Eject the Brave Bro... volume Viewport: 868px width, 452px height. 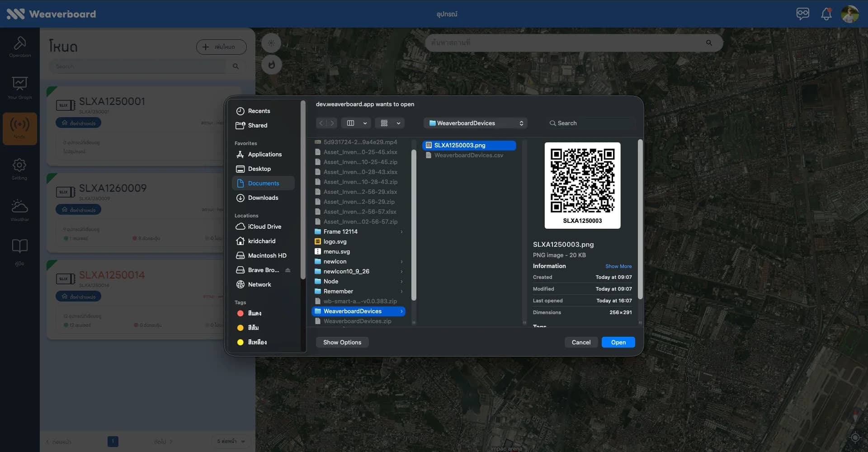pos(288,270)
